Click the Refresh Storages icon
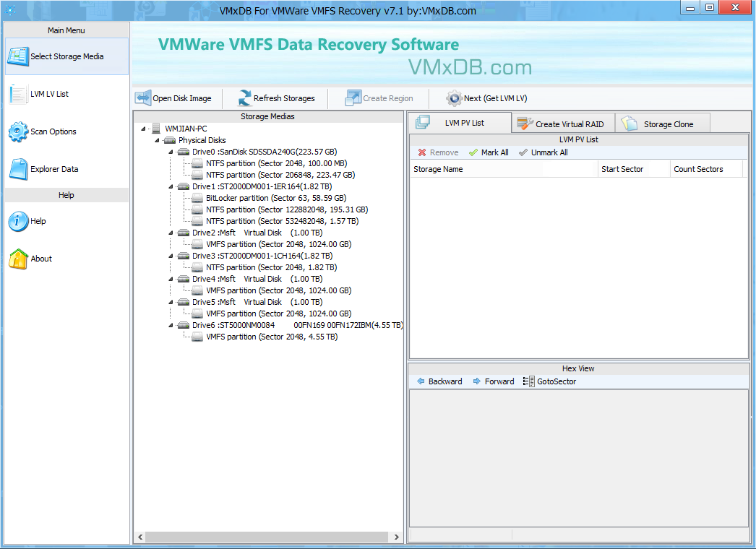The height and width of the screenshot is (549, 756). tap(244, 98)
